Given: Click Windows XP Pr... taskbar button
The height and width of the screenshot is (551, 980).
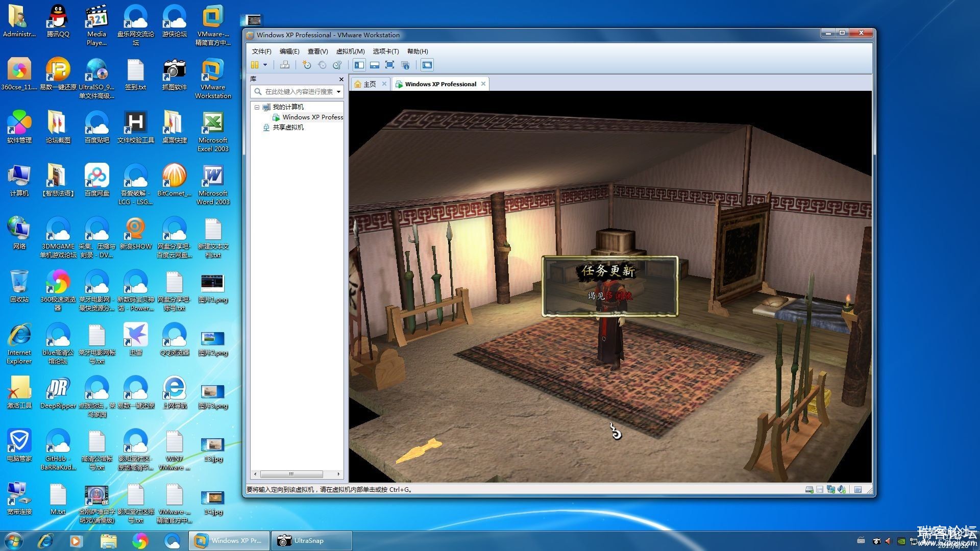Looking at the screenshot, I should click(x=229, y=541).
